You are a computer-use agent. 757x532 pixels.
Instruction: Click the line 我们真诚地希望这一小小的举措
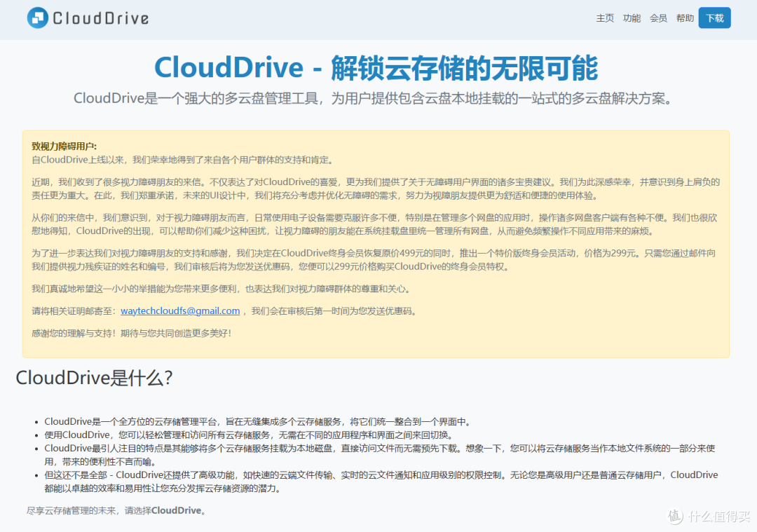pyautogui.click(x=221, y=289)
